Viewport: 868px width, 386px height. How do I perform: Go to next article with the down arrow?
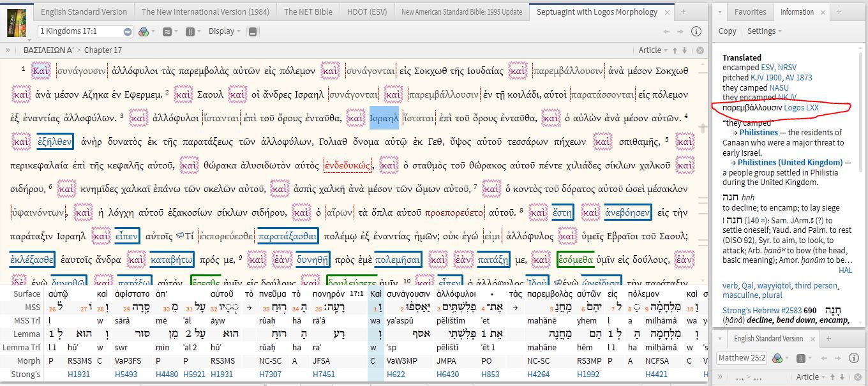[x=685, y=50]
